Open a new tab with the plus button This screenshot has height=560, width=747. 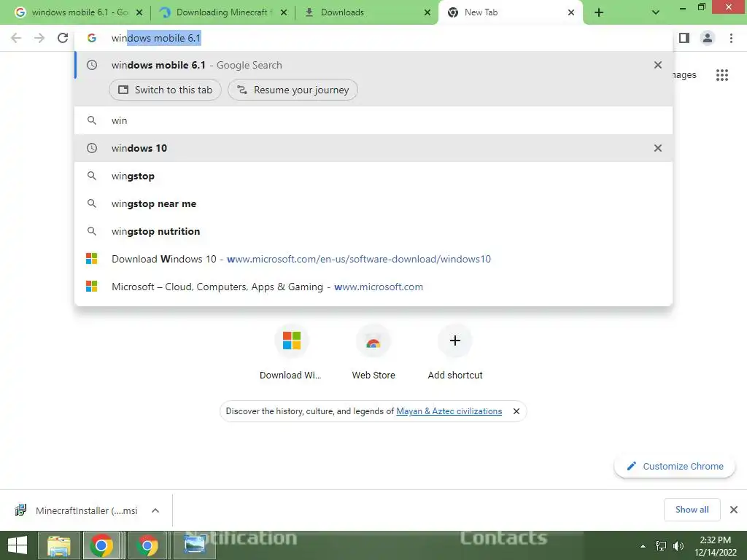599,12
